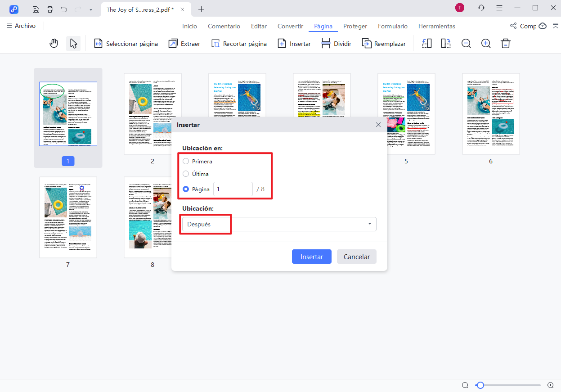Expand the redo history arrow

click(x=90, y=9)
